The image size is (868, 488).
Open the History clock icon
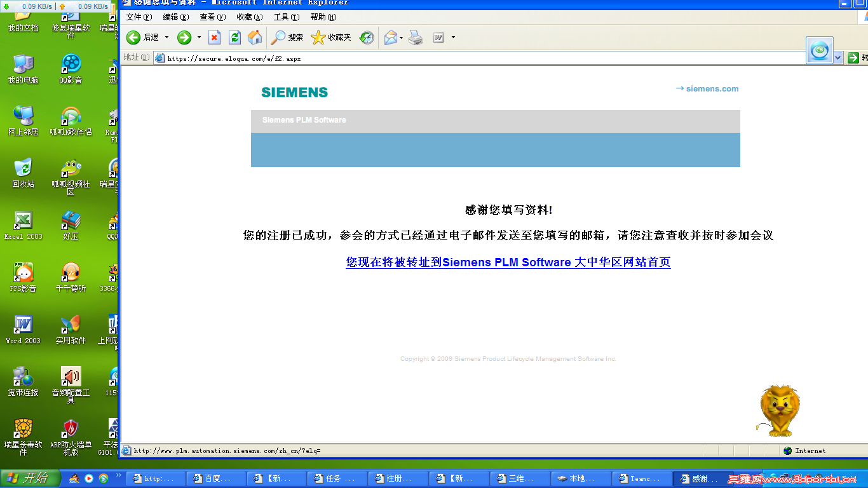coord(367,37)
